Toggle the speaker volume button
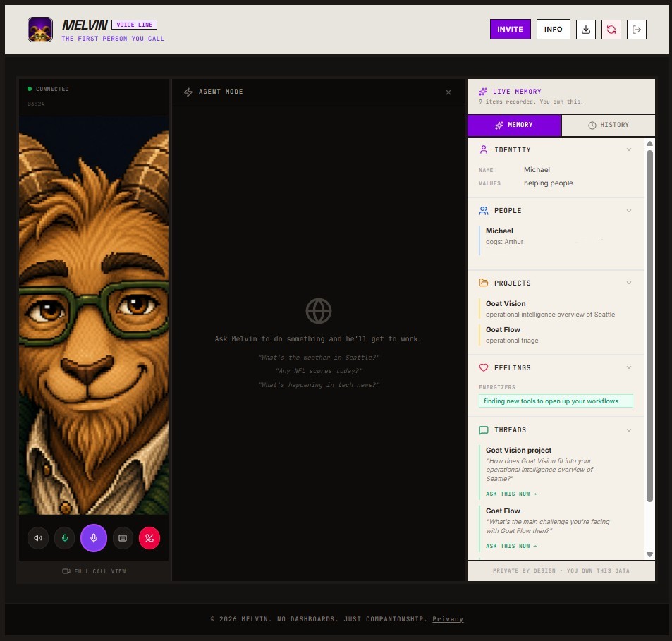The width and height of the screenshot is (672, 641). [x=38, y=538]
